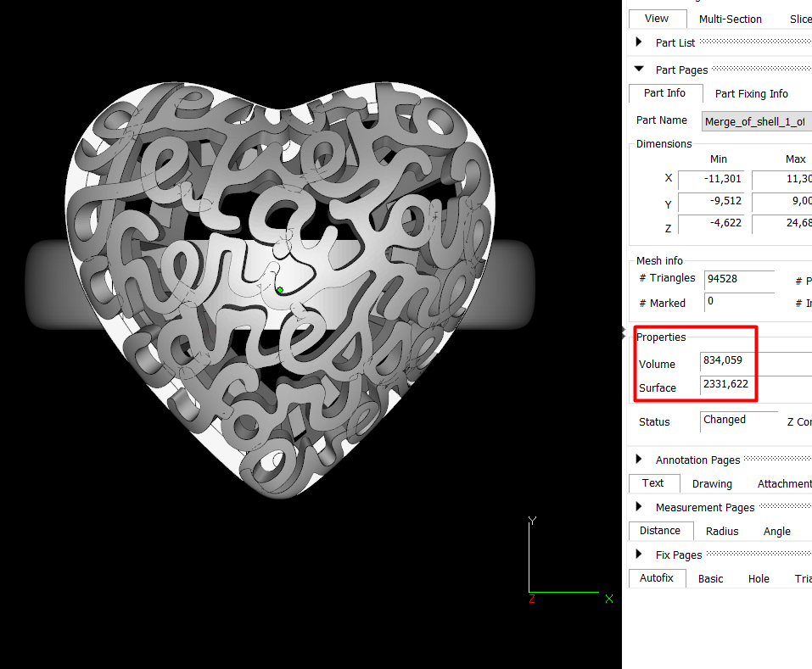Click the Y Max dimension field
This screenshot has width=812, height=669.
point(782,201)
